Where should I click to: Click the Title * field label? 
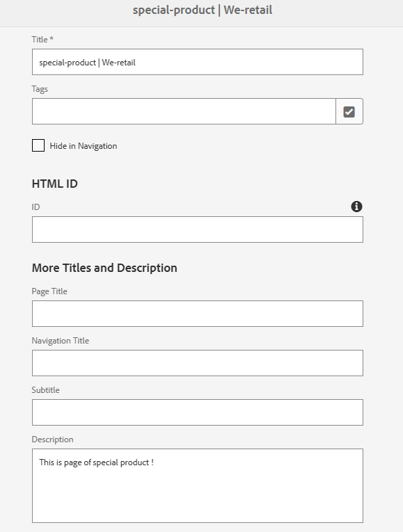[42, 40]
